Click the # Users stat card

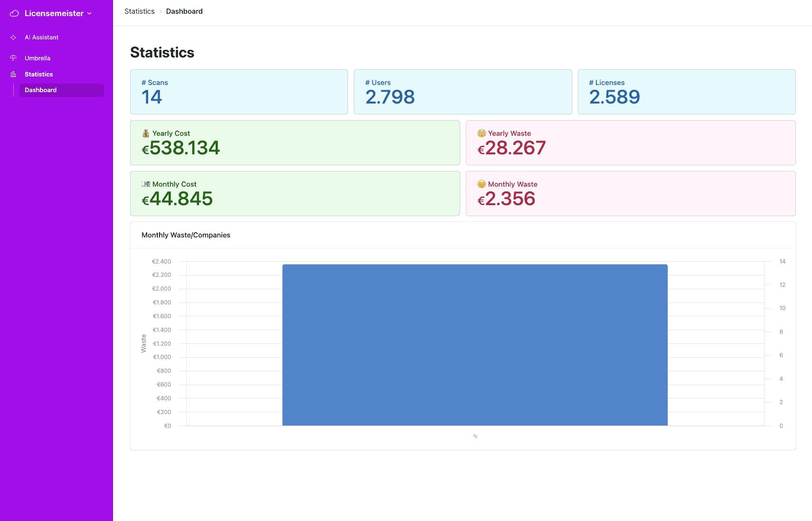[x=463, y=92]
